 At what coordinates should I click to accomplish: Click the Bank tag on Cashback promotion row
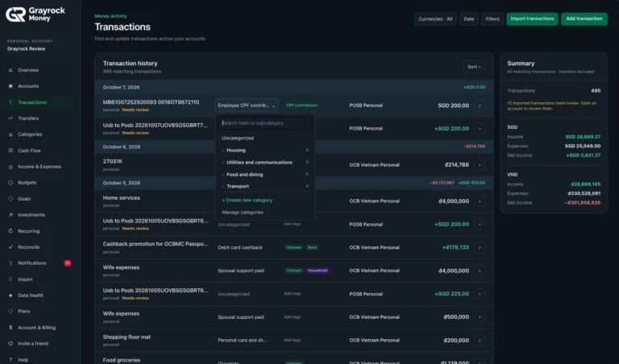[312, 248]
